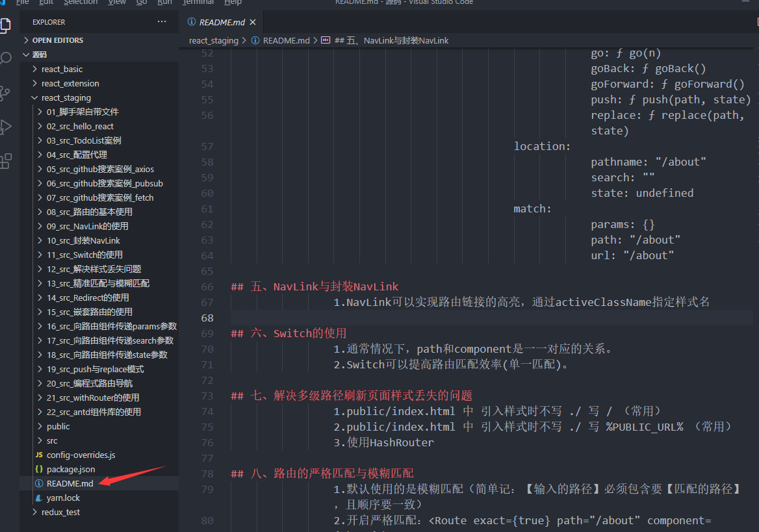Open the Terminal menu
The height and width of the screenshot is (532, 759).
[x=198, y=2]
